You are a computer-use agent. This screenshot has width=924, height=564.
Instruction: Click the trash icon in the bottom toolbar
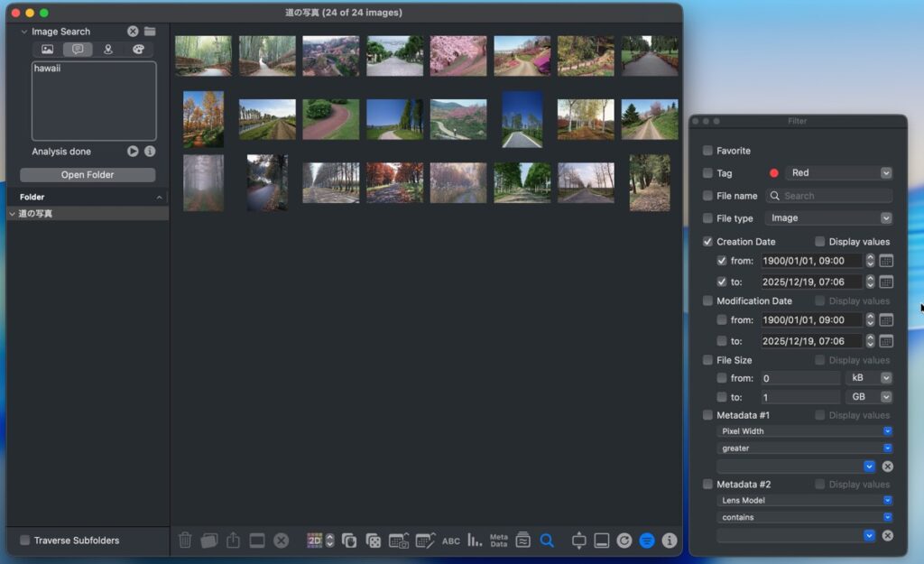[185, 541]
